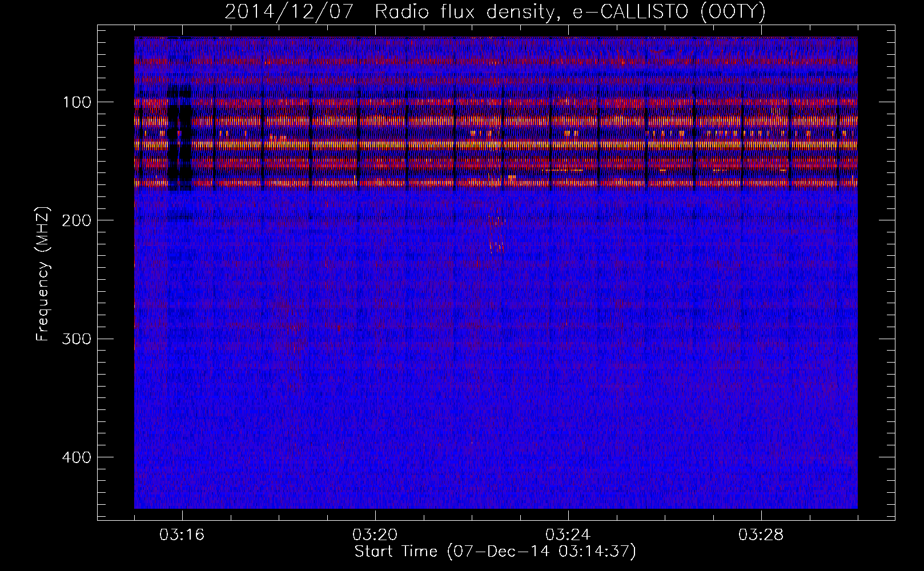Viewport: 924px width, 571px height.
Task: Click the 03:28 time tick label
Action: [x=761, y=535]
